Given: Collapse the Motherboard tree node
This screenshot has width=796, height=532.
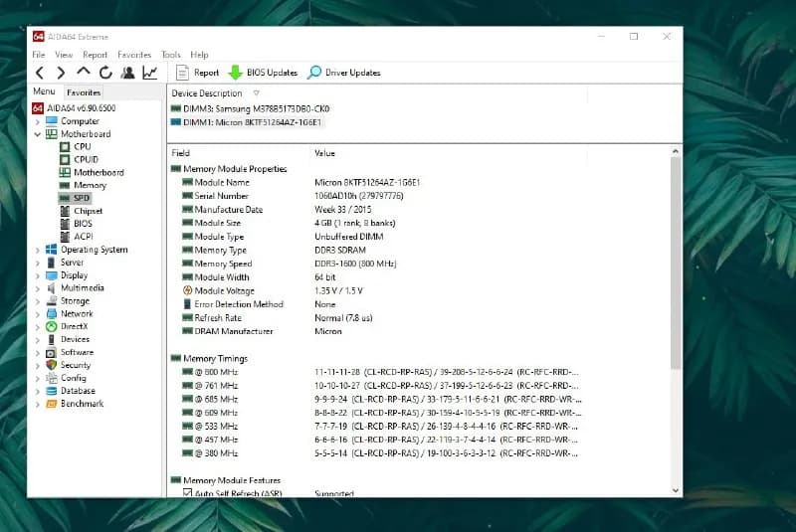Looking at the screenshot, I should 37,134.
